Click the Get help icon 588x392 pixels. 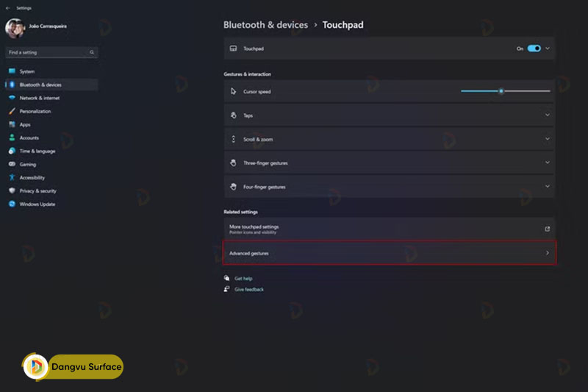point(227,279)
